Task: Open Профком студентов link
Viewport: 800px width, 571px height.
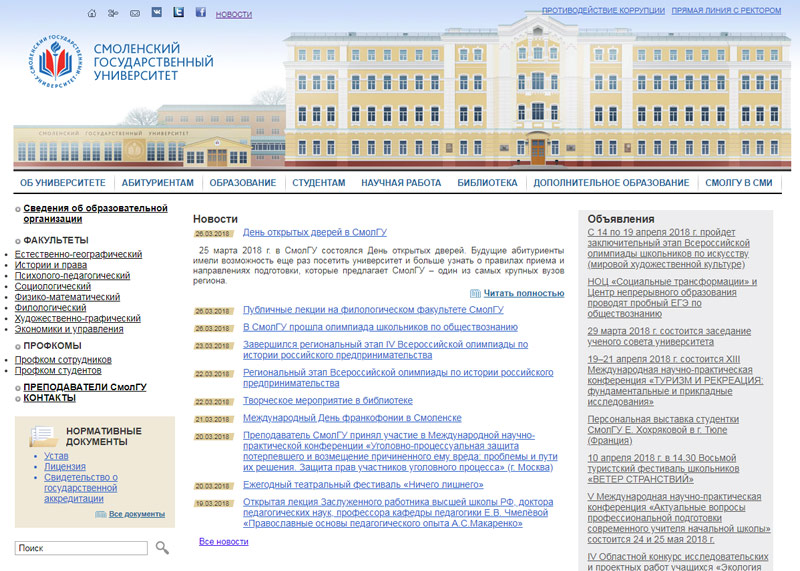Action: (x=58, y=370)
